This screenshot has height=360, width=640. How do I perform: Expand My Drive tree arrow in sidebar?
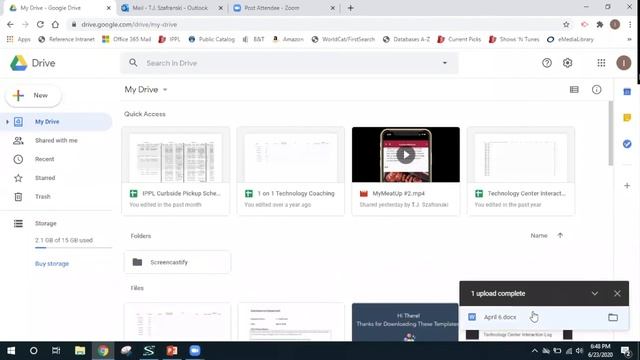pos(7,122)
